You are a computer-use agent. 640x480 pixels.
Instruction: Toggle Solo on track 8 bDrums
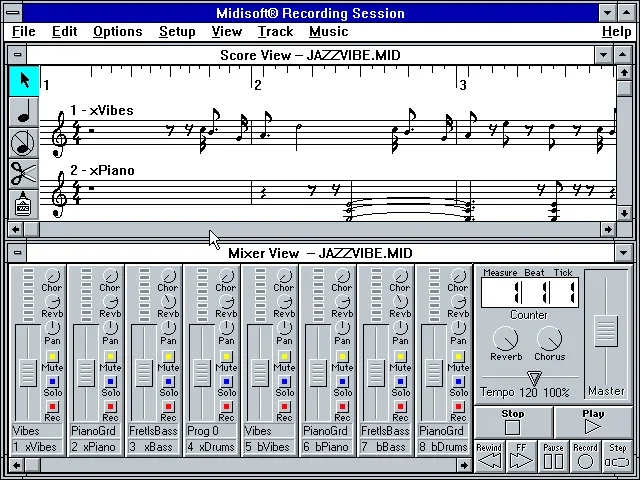458,382
